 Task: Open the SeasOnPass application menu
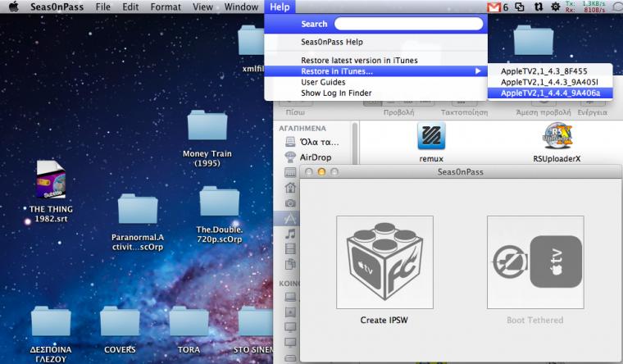click(x=57, y=7)
